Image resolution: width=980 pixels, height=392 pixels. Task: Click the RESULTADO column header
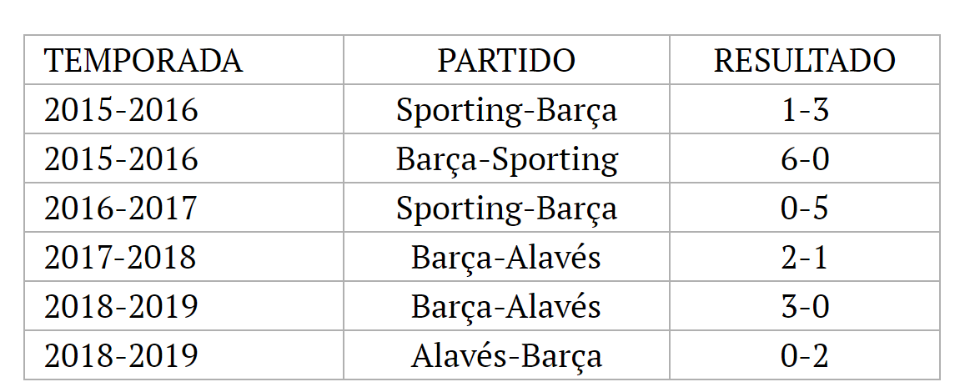[x=805, y=61]
